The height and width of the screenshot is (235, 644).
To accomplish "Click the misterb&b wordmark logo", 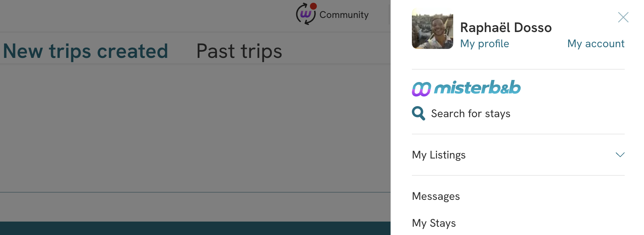I will 477,88.
